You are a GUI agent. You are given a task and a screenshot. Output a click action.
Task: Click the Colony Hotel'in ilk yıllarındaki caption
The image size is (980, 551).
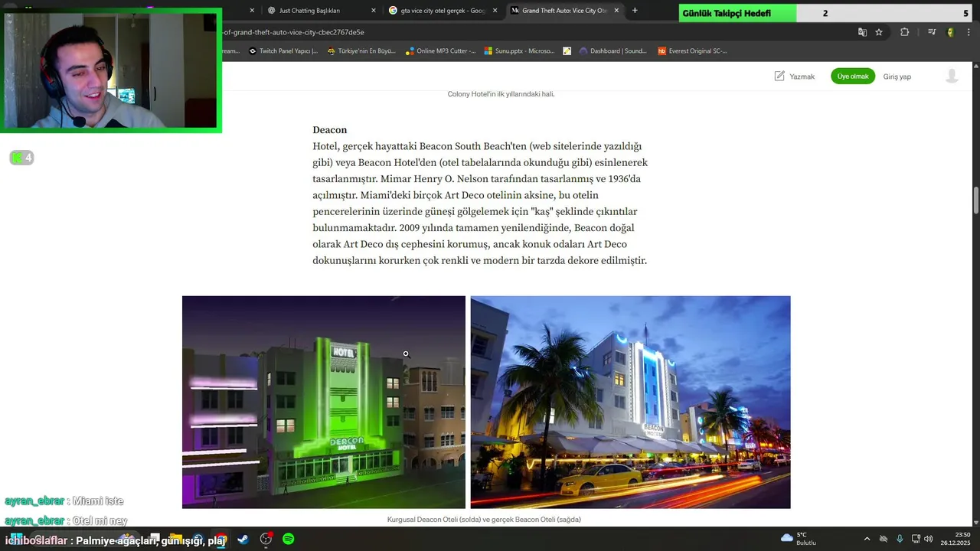[x=501, y=94]
